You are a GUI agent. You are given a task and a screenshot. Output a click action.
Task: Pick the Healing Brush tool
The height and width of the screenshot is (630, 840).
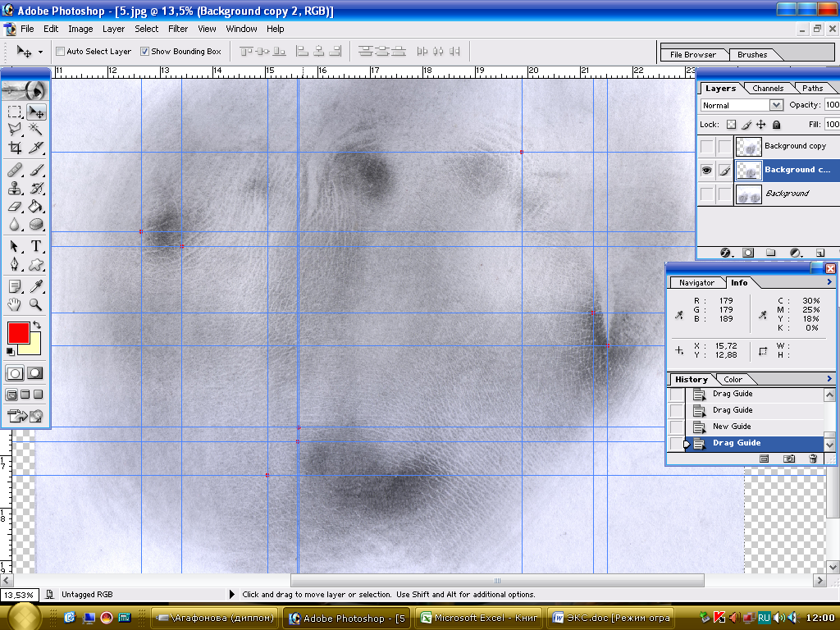pyautogui.click(x=15, y=170)
